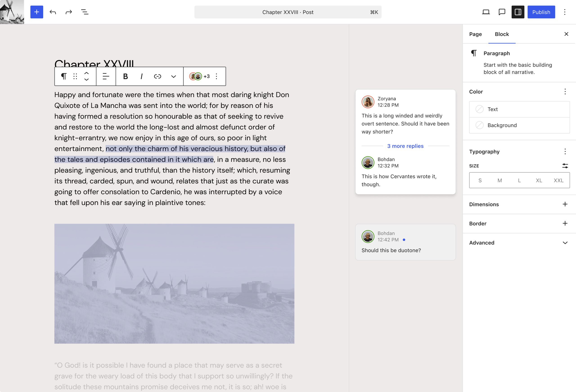The width and height of the screenshot is (576, 392).
Task: Show 3 more replies in the comment thread
Action: click(405, 146)
